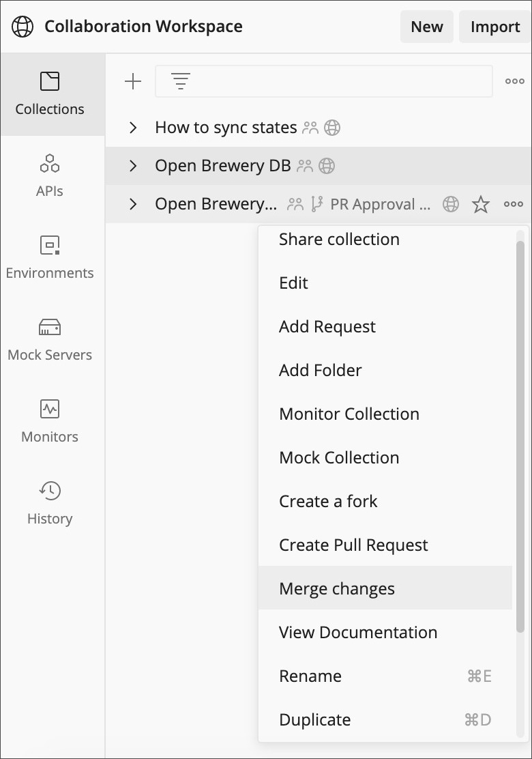
Task: Click the globe icon on the forked collection row
Action: (451, 204)
